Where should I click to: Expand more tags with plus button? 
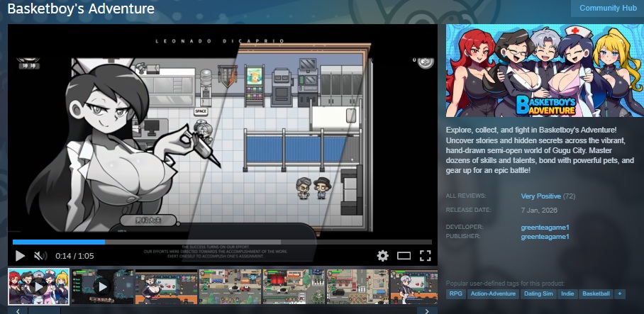620,294
